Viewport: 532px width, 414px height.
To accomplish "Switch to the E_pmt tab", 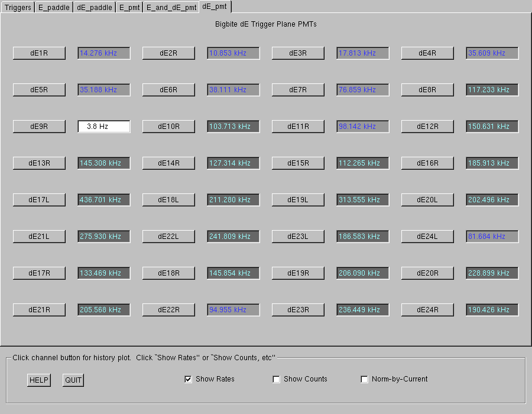I will pos(129,7).
